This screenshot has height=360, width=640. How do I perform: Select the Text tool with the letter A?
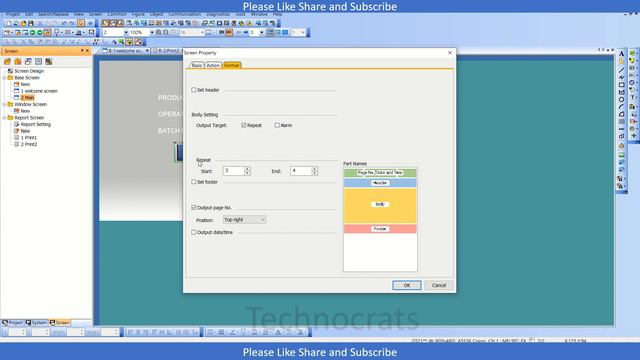pyautogui.click(x=621, y=54)
